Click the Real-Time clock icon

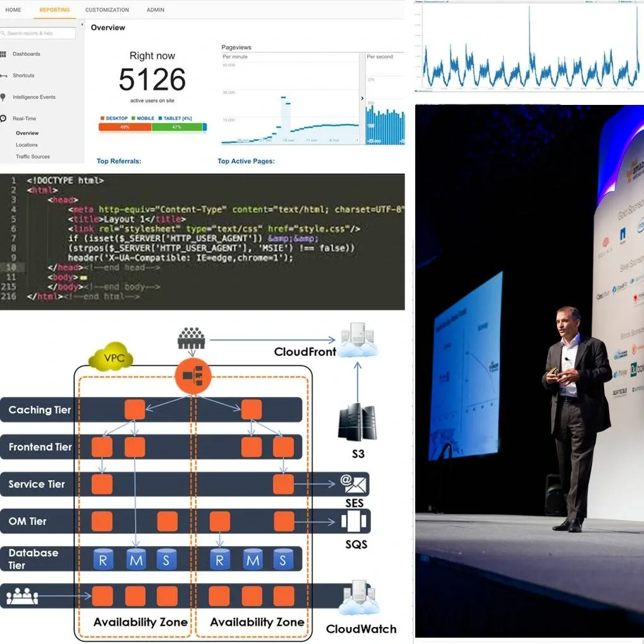(x=3, y=119)
